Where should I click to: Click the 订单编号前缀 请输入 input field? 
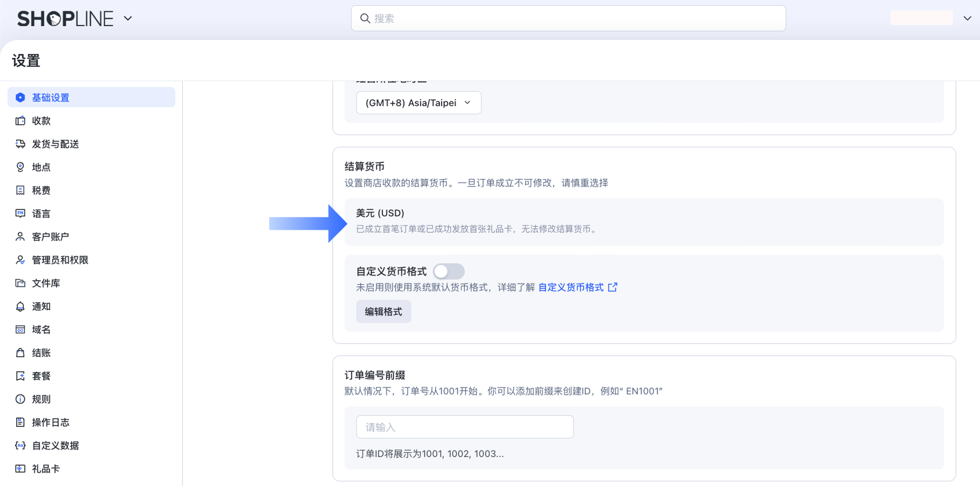coord(465,427)
